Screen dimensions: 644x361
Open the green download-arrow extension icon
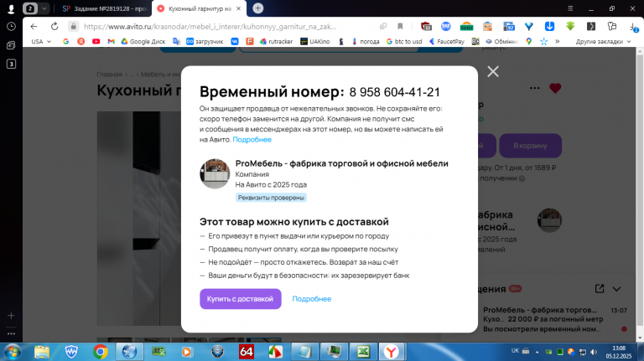(x=570, y=26)
